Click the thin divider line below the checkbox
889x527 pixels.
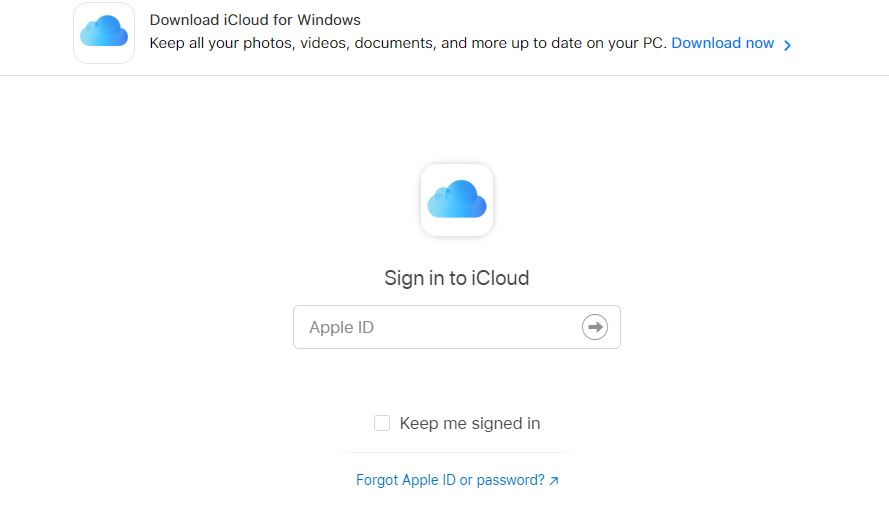[457, 453]
